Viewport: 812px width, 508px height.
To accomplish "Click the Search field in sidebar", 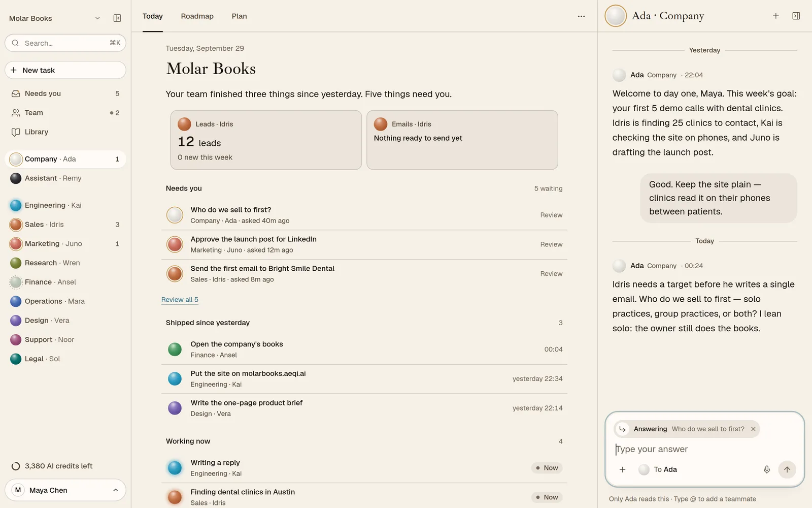I will point(65,43).
